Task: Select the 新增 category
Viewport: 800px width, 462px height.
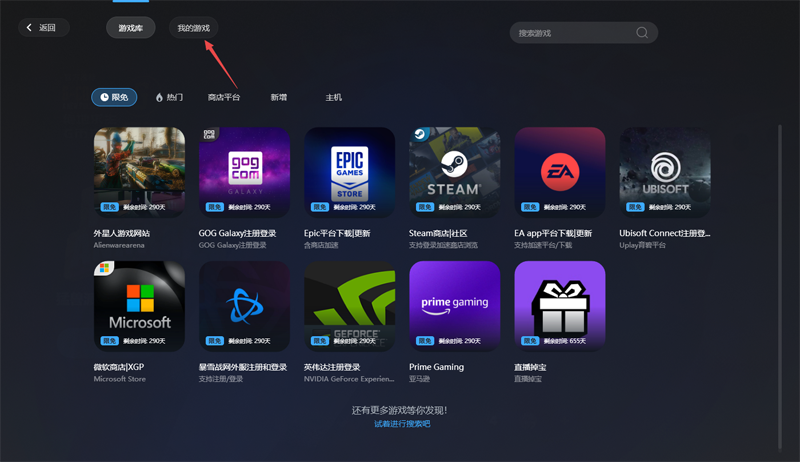Action: (279, 97)
